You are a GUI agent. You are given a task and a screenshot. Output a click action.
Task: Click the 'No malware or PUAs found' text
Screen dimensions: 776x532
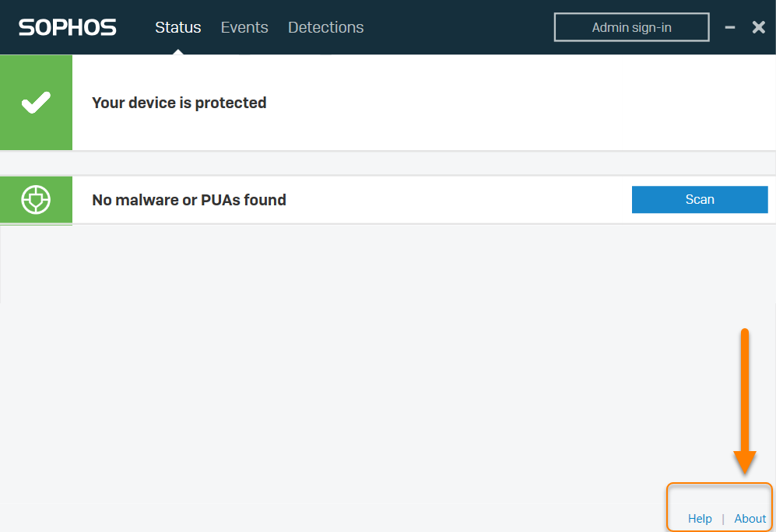pos(189,200)
